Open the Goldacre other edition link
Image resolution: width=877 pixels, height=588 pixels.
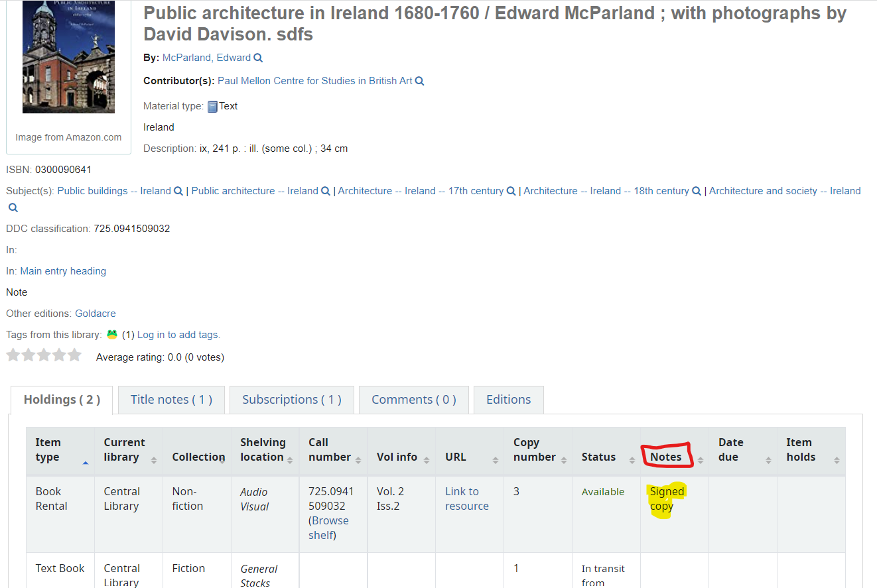pyautogui.click(x=96, y=314)
